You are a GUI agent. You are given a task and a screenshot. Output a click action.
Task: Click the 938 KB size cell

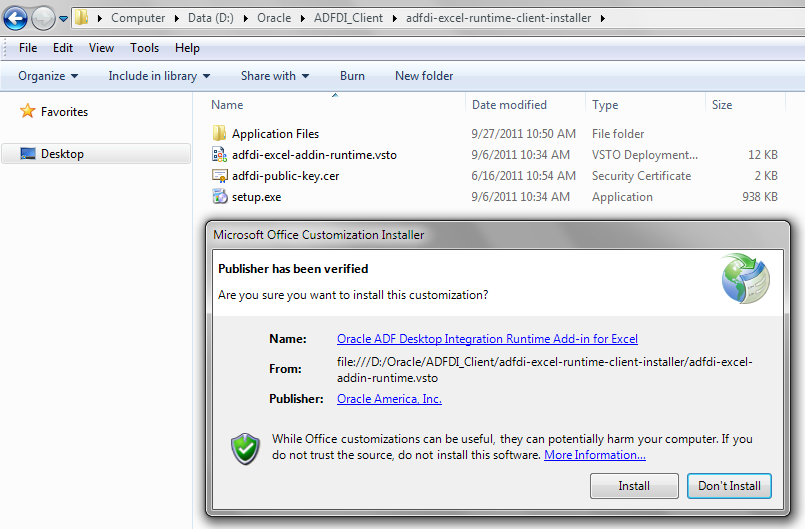coord(760,197)
